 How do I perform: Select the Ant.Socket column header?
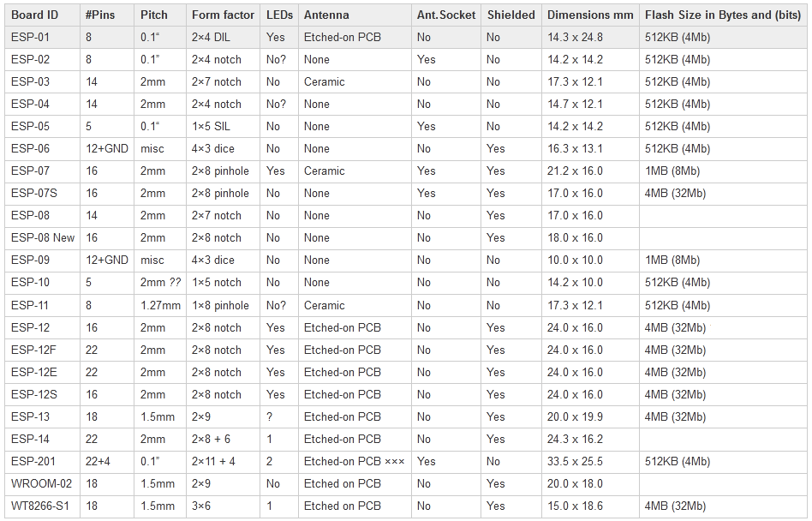tap(445, 15)
